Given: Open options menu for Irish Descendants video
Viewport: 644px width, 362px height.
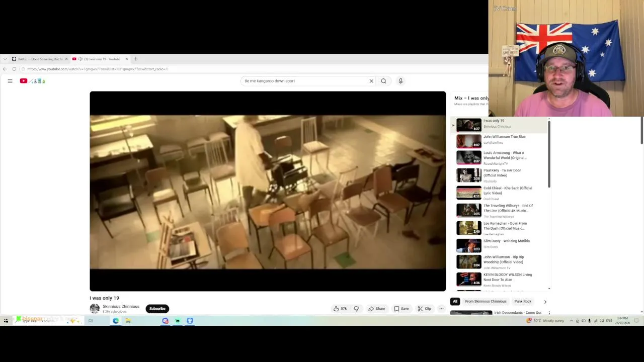Looking at the screenshot, I should coord(549,313).
